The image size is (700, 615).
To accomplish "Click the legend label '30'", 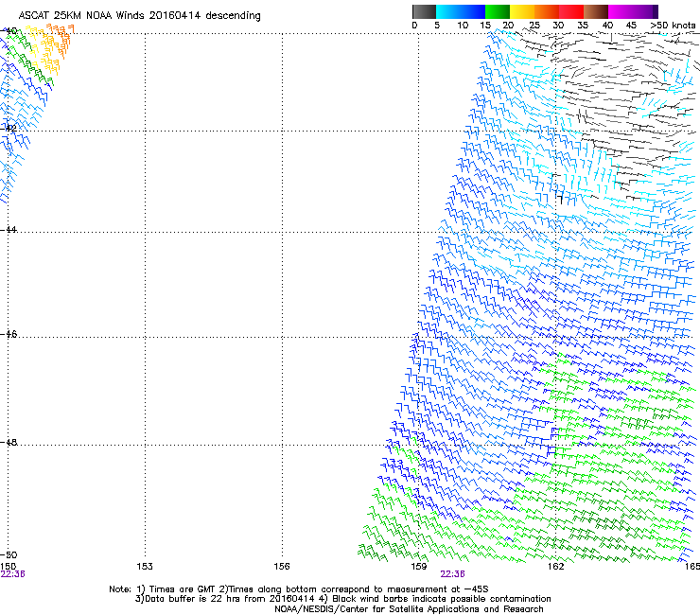I will (558, 26).
